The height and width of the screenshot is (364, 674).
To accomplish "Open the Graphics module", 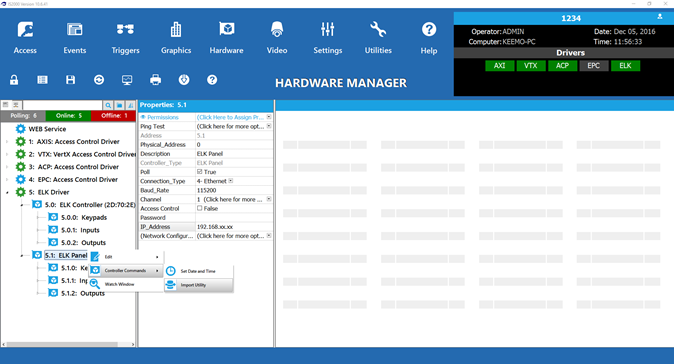I will coord(176,38).
